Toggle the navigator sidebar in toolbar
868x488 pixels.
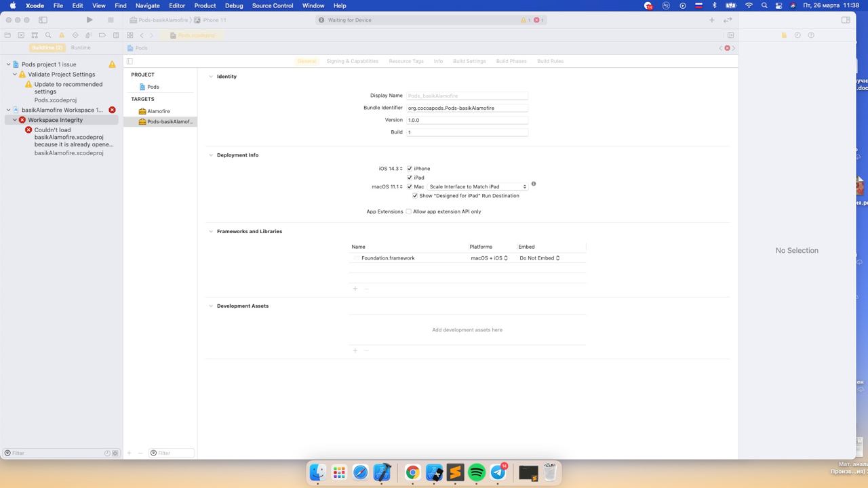click(x=43, y=20)
